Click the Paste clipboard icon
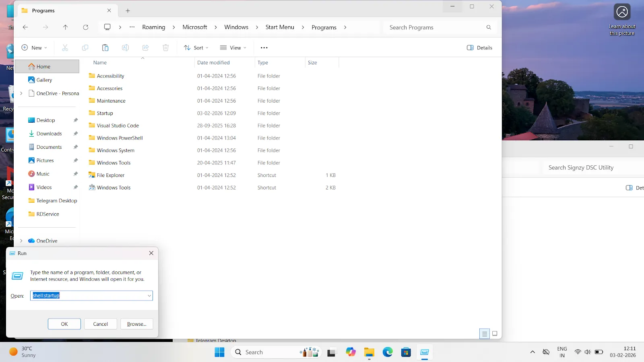Viewport: 644px width, 362px height. coord(105,48)
